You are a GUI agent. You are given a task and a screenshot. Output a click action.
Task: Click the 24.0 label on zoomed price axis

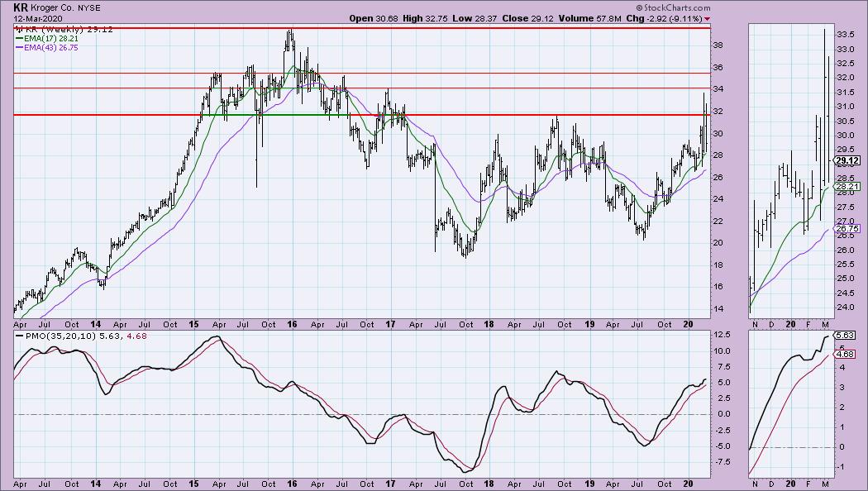click(x=846, y=307)
